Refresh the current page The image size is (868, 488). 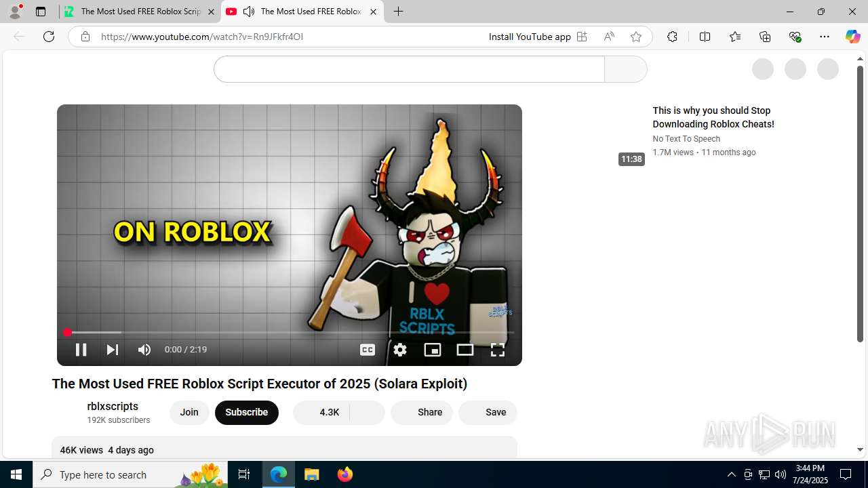[x=49, y=37]
